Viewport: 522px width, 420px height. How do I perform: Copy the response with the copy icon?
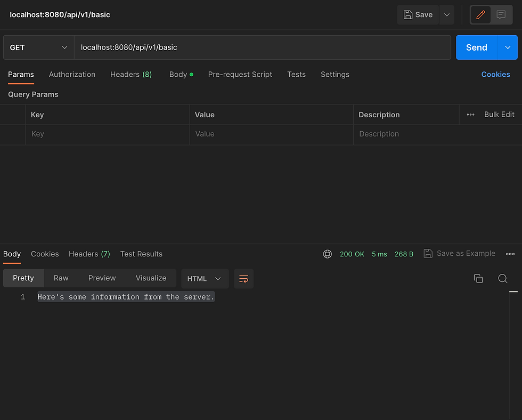click(x=478, y=278)
